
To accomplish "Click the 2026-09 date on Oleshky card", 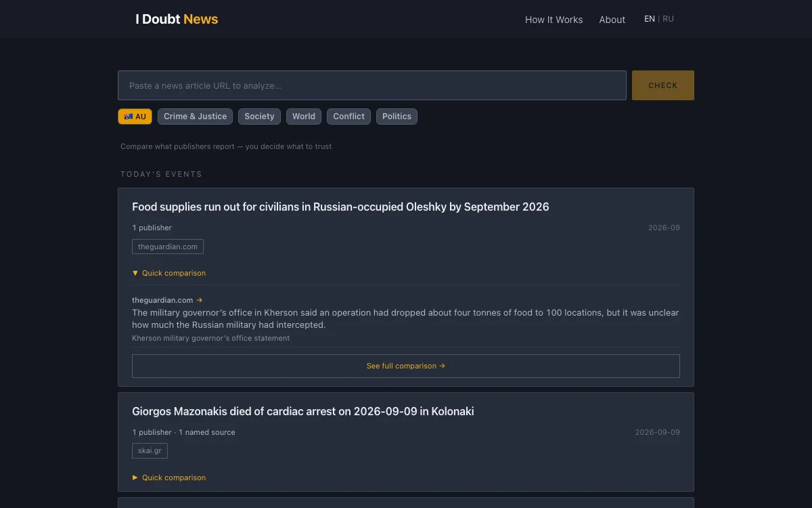I will pos(664,228).
